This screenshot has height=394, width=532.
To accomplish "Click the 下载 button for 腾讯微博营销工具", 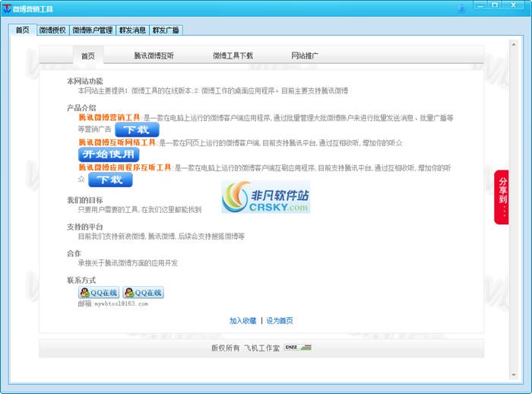I will [137, 129].
